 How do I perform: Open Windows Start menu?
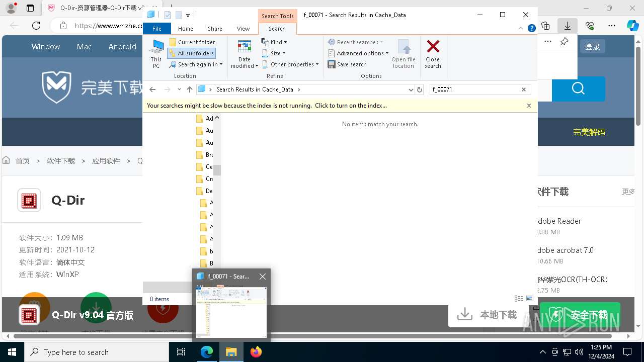click(x=12, y=352)
